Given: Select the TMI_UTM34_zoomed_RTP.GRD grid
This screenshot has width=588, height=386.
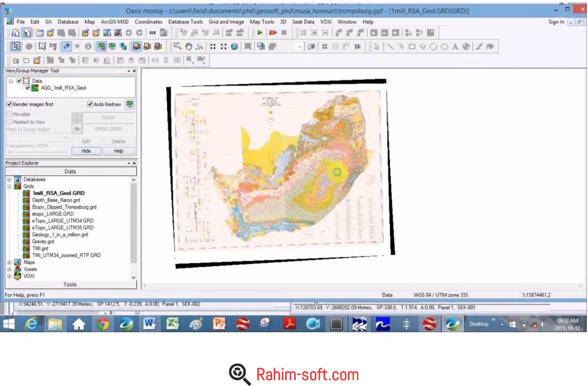Looking at the screenshot, I should [67, 255].
